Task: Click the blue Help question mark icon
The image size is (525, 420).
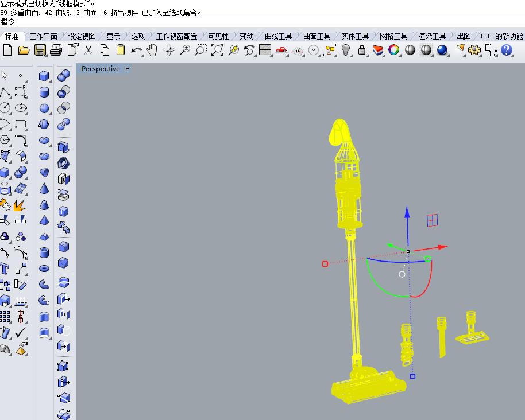Action: [507, 50]
